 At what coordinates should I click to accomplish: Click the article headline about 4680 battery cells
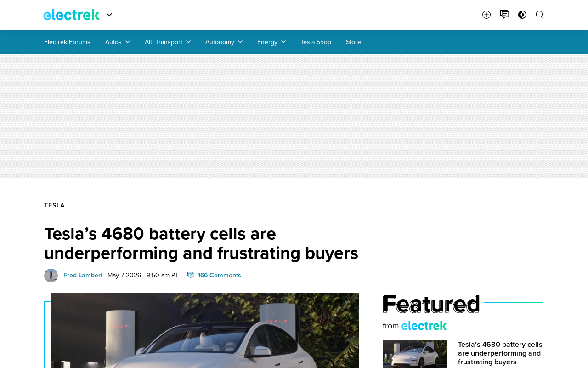[201, 243]
